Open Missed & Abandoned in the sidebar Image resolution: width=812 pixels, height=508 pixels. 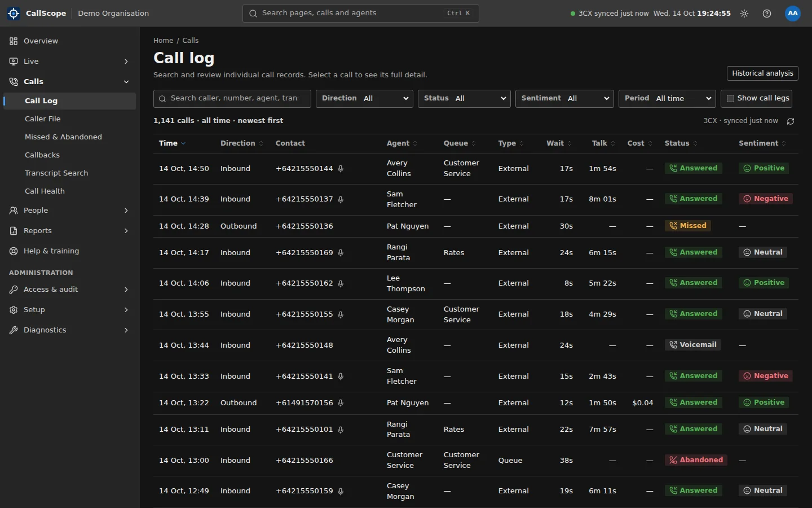pos(70,137)
